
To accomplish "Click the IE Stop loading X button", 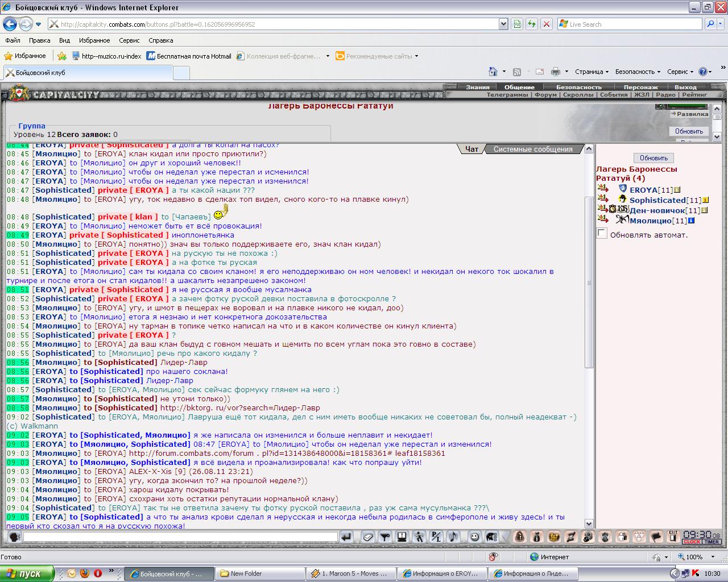I will click(x=546, y=24).
